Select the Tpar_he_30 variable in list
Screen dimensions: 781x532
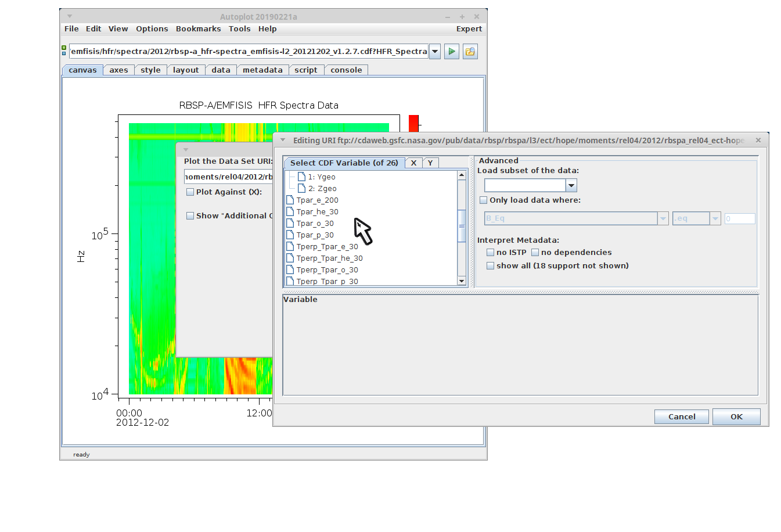pyautogui.click(x=317, y=211)
